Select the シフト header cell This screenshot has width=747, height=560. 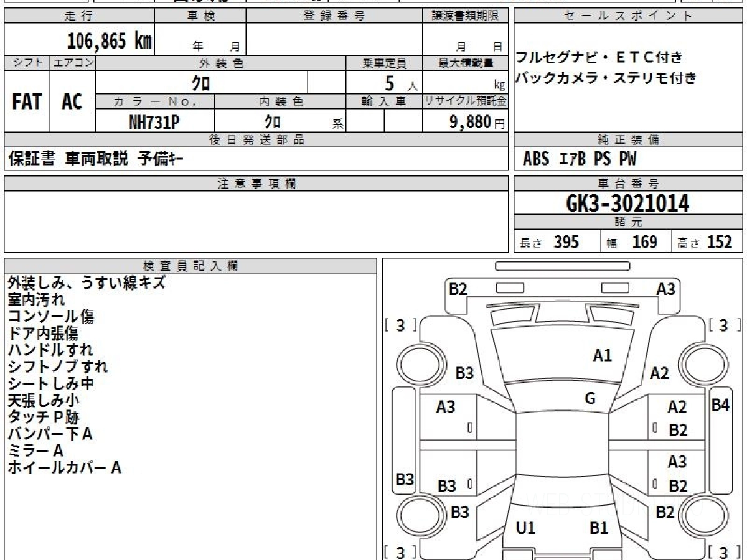[27, 63]
